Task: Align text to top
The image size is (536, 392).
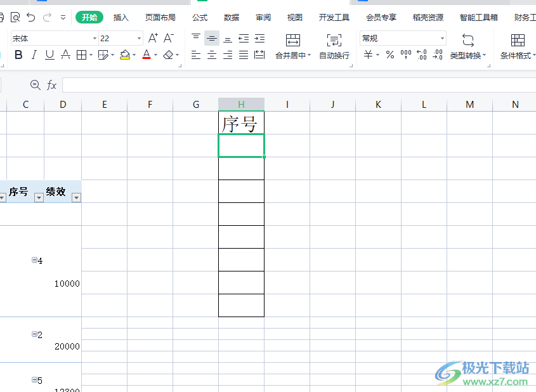Action: (x=196, y=37)
